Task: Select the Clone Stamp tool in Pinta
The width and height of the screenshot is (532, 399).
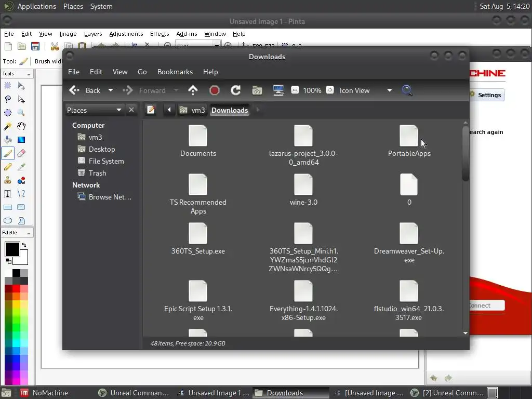Action: (x=7, y=180)
